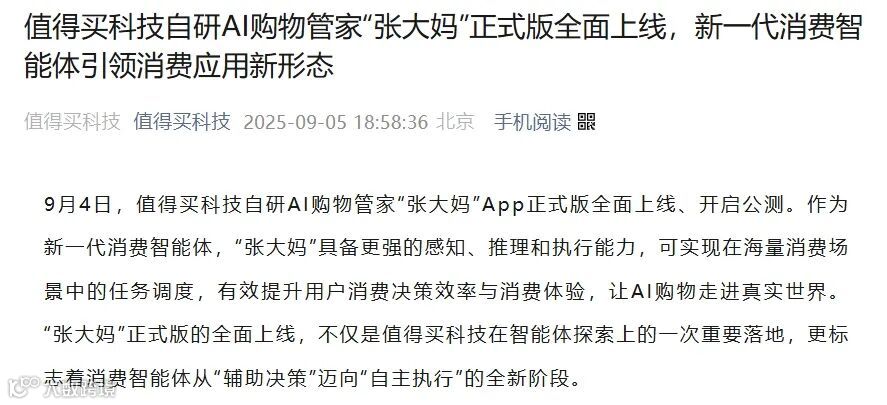Open the dark 值得买科技 author link
This screenshot has width=887, height=405.
point(182,122)
